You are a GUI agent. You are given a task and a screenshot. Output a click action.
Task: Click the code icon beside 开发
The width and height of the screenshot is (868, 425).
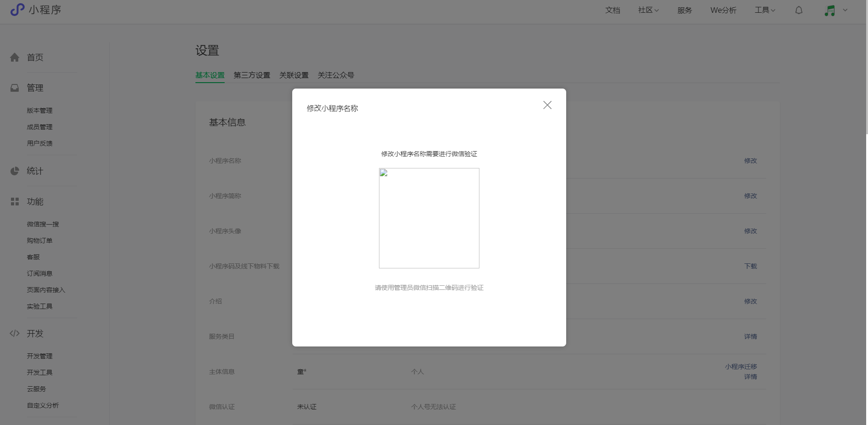coord(15,333)
